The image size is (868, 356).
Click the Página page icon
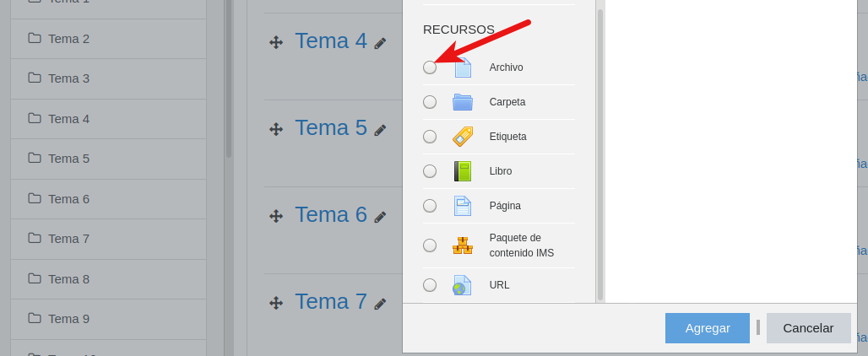(463, 206)
